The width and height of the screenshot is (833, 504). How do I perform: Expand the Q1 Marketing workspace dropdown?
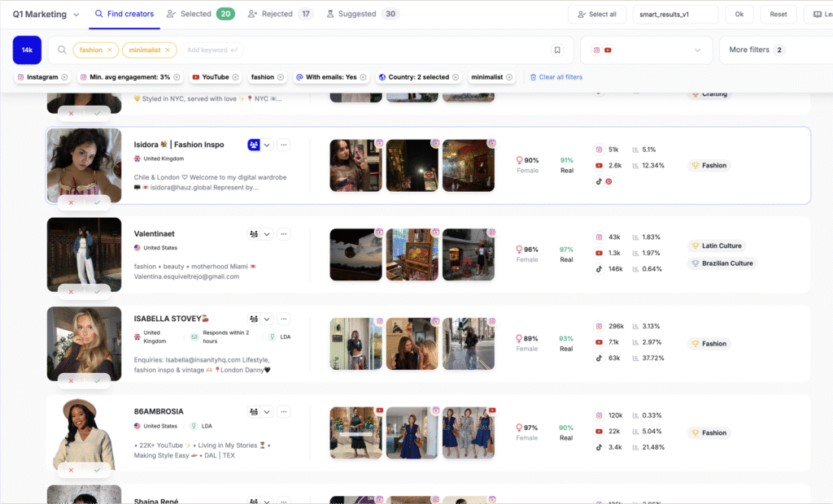click(76, 14)
